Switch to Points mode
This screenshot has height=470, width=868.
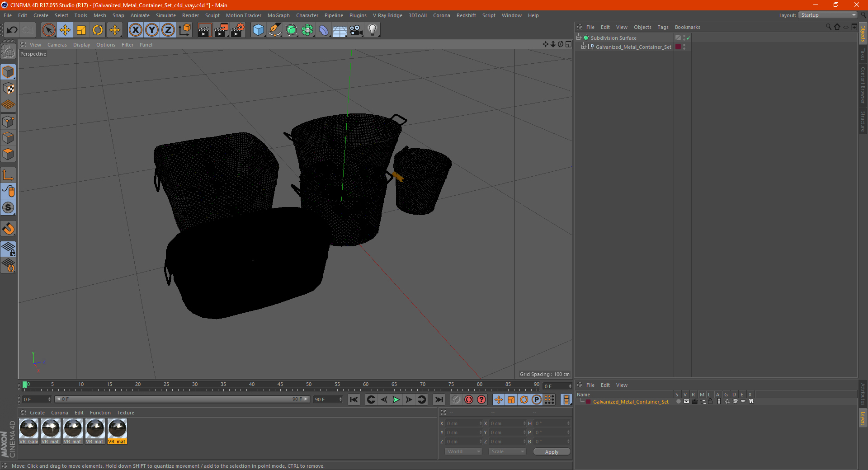coord(9,122)
